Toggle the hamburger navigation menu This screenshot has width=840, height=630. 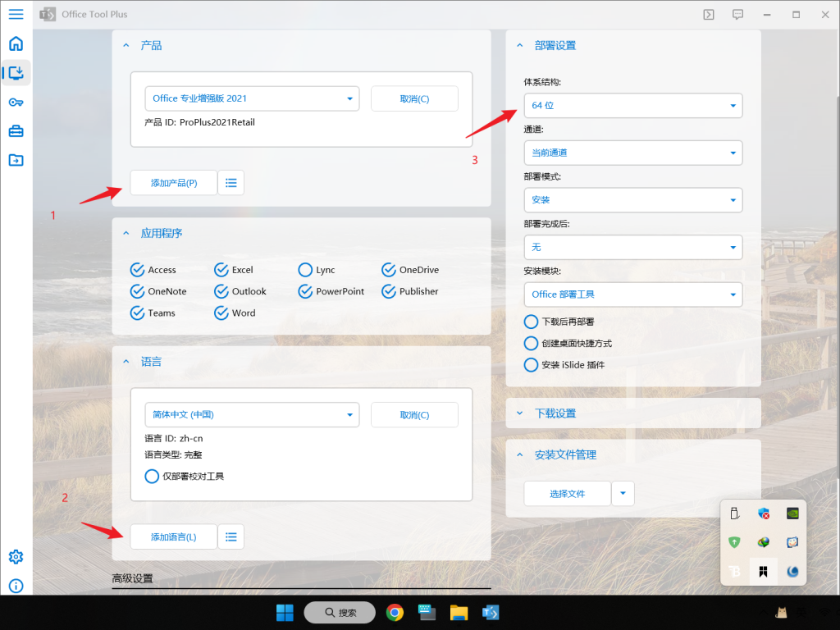16,14
